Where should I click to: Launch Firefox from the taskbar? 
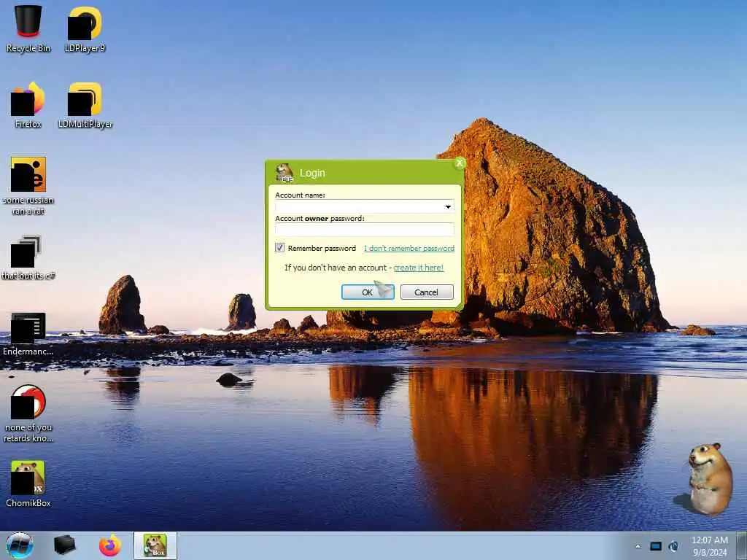pos(110,545)
